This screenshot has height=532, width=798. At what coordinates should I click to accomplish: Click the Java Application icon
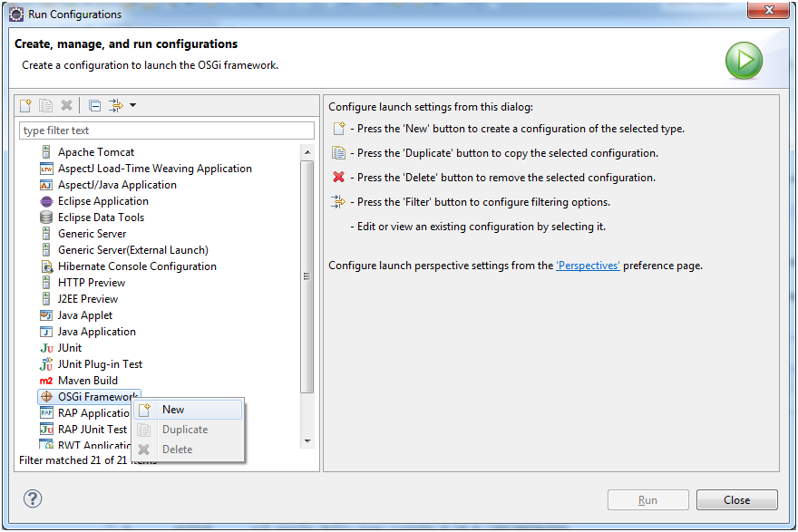tap(46, 332)
